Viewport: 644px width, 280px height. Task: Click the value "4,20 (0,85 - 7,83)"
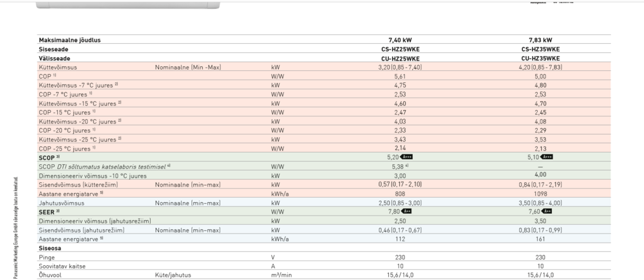tap(540, 68)
